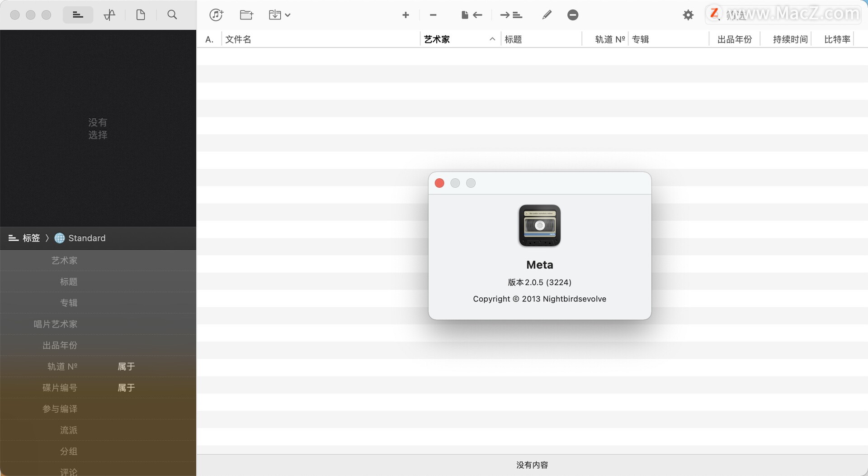Click the 参与编译 sidebar field
The image size is (868, 476).
tap(98, 409)
